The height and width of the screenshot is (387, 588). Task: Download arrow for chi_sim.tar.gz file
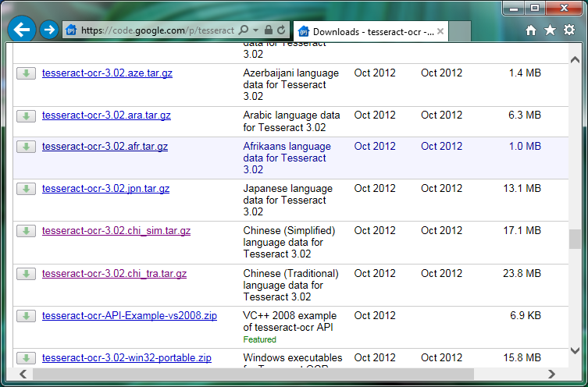[x=27, y=231]
